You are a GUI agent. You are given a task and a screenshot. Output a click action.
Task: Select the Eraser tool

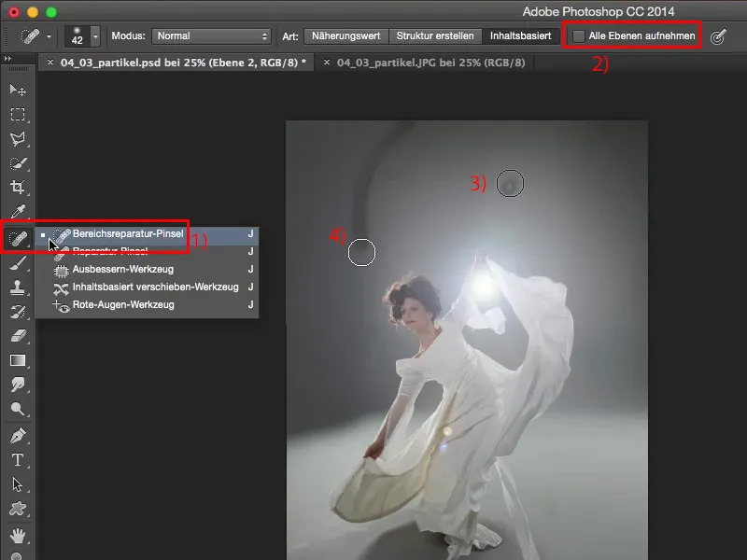coord(18,336)
